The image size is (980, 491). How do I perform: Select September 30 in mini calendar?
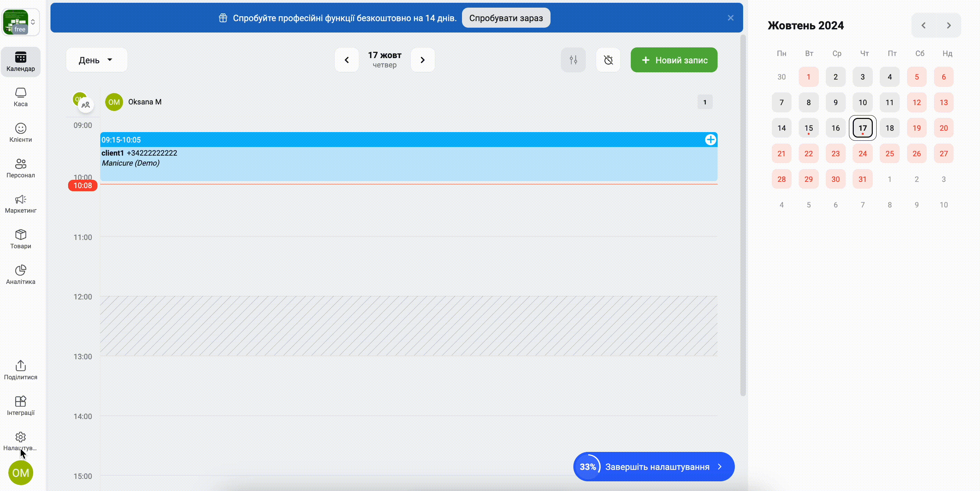(x=782, y=77)
